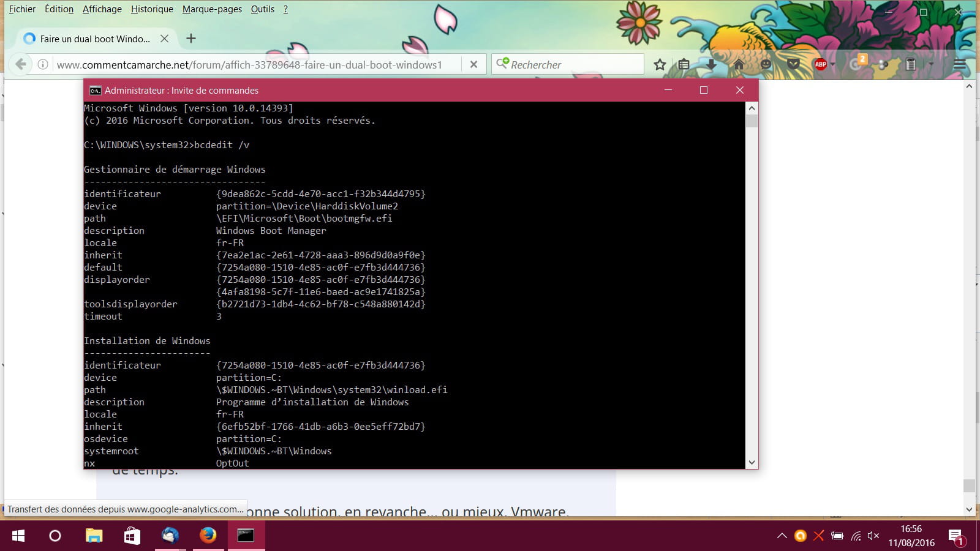Click the command prompt title bar icon
Screen dimensions: 980x551
click(95, 91)
